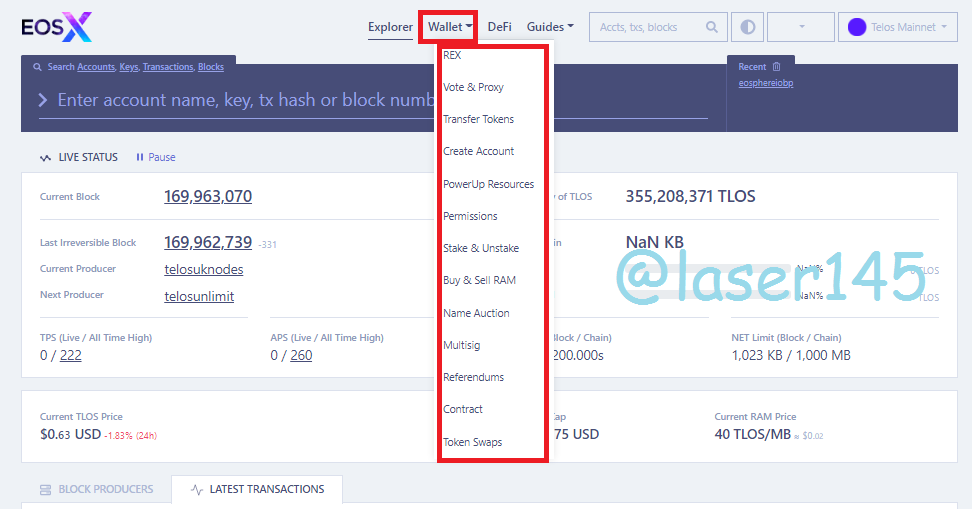Click the pause icon in Live Status
The height and width of the screenshot is (509, 972).
pos(139,157)
